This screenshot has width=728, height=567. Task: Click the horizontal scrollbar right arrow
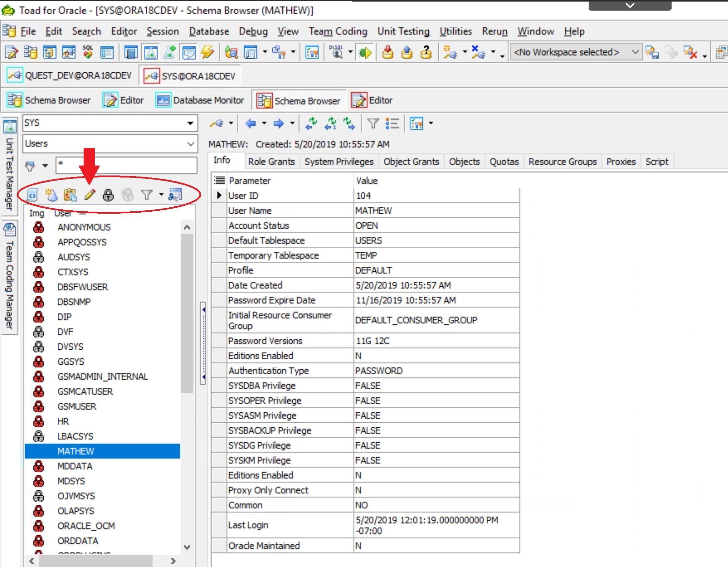click(x=173, y=561)
